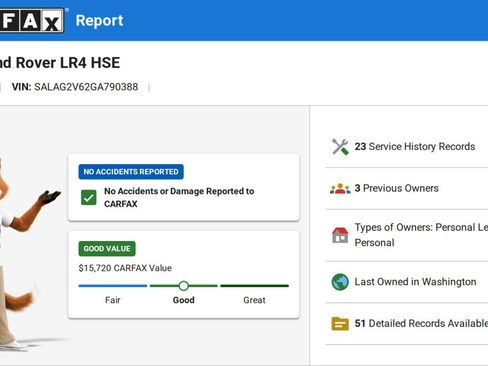
Task: Click the Great label under value bar
Action: click(254, 300)
